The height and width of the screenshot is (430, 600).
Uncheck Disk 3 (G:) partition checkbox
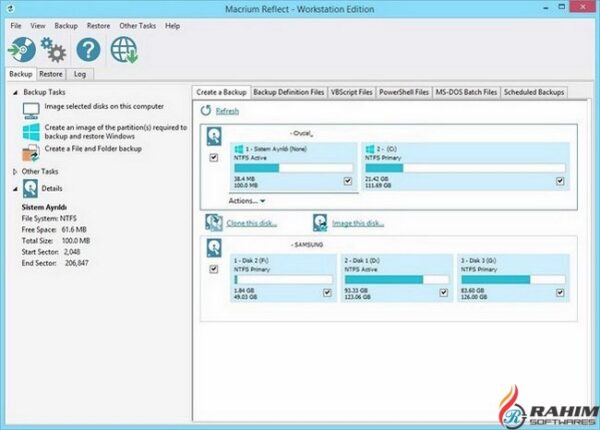tap(560, 293)
